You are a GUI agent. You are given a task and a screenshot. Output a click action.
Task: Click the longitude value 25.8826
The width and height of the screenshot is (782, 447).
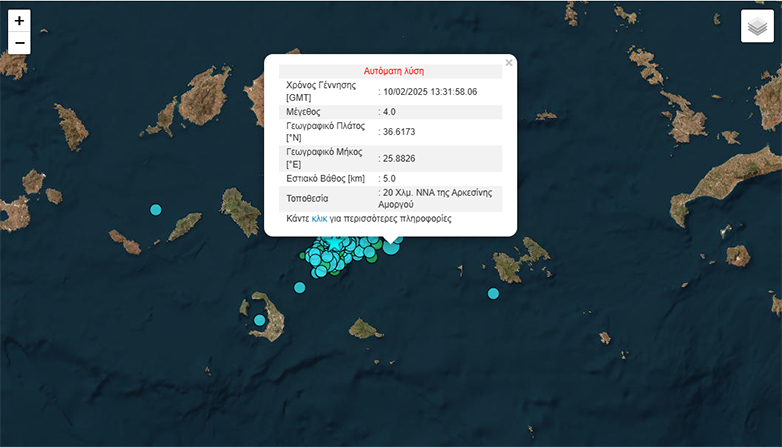click(399, 158)
